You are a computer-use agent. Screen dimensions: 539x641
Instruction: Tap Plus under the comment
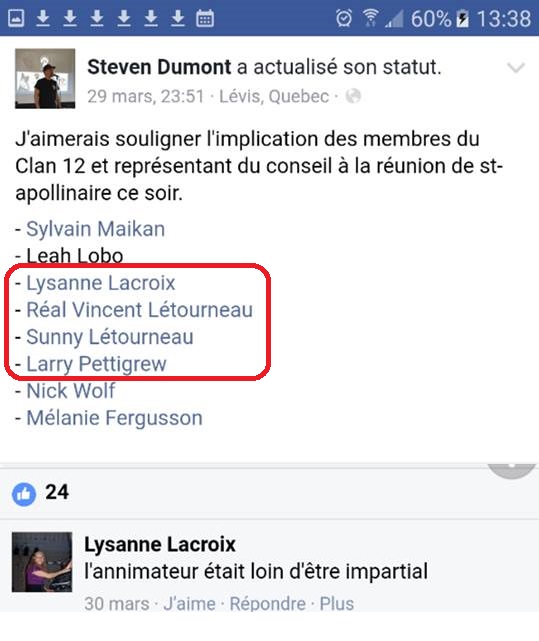[337, 603]
